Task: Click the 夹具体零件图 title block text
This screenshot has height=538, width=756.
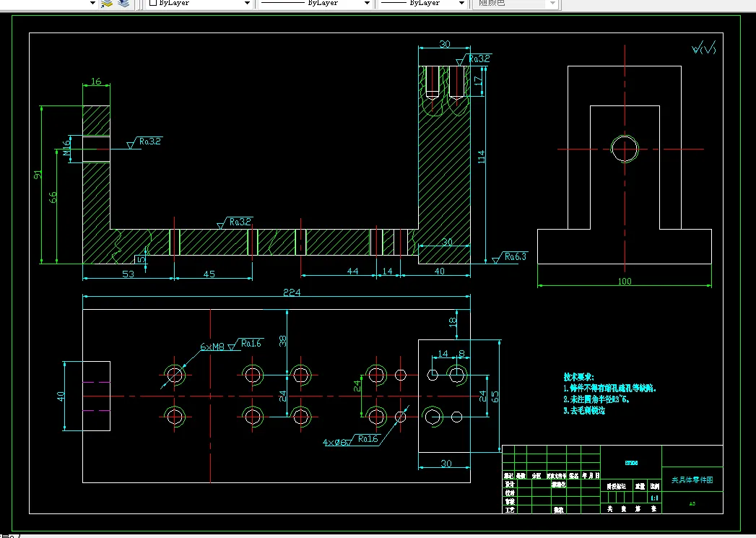Action: (692, 480)
